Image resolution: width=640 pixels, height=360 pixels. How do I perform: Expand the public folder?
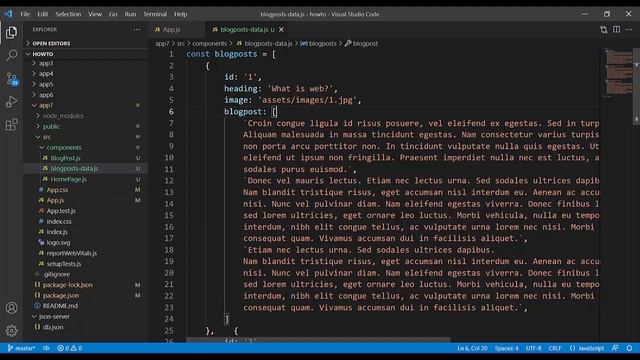[51, 127]
